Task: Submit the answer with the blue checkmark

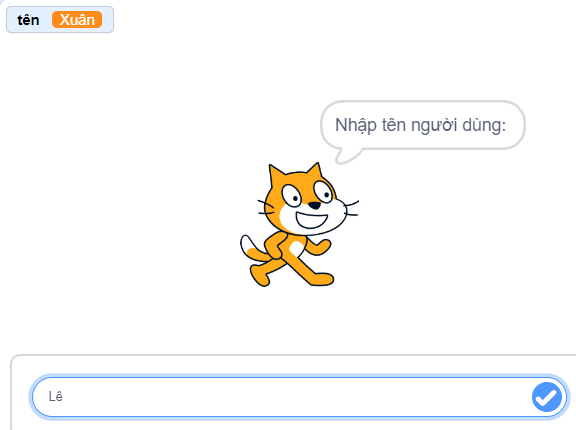Action: pos(547,397)
